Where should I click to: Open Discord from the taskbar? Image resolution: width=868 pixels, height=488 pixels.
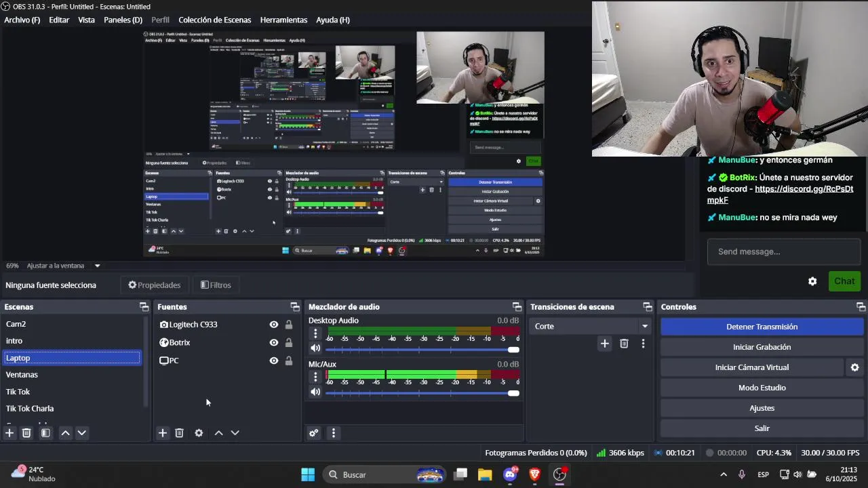pyautogui.click(x=511, y=474)
